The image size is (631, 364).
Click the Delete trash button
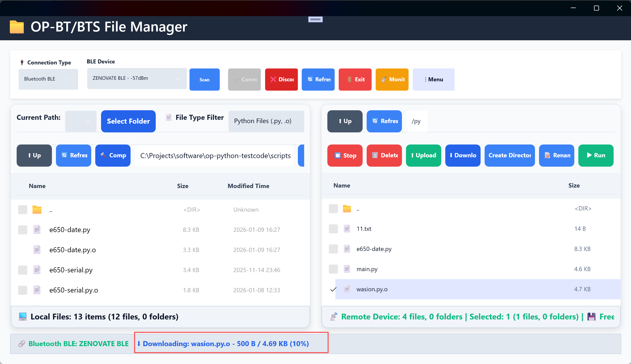384,155
